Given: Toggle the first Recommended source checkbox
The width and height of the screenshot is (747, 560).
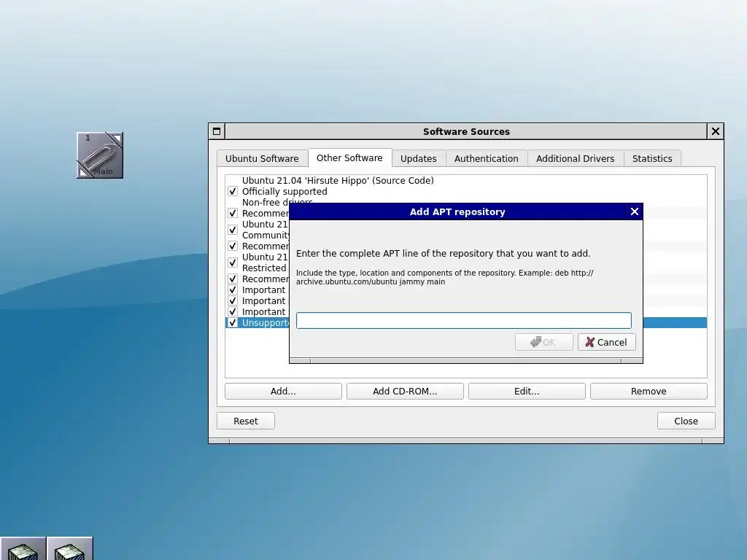Looking at the screenshot, I should 233,214.
